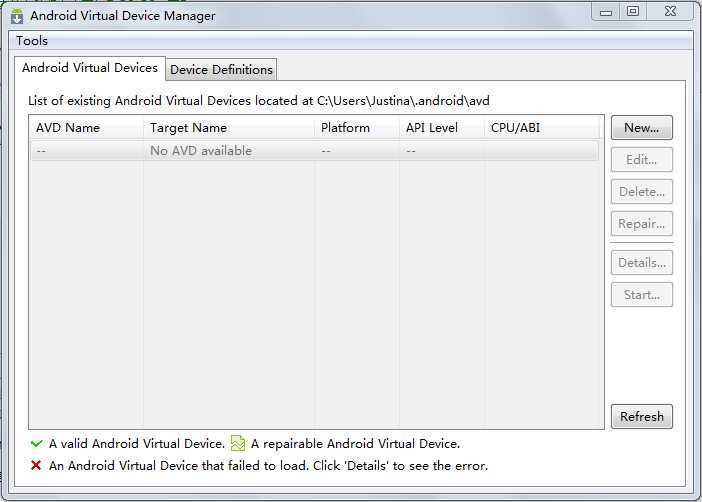
Task: Click the Android AVD Manager title bar icon
Action: [17, 16]
